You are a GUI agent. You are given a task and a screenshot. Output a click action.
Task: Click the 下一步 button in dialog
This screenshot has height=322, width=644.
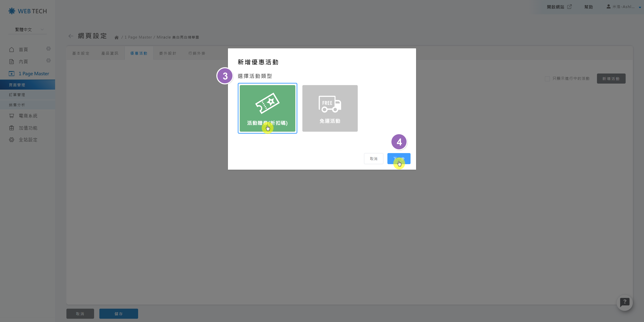click(399, 159)
